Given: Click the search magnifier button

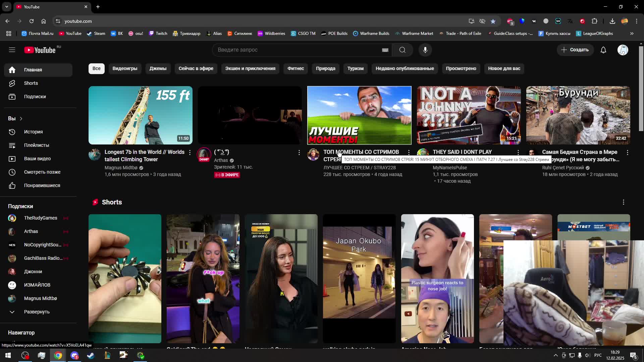Looking at the screenshot, I should [402, 50].
